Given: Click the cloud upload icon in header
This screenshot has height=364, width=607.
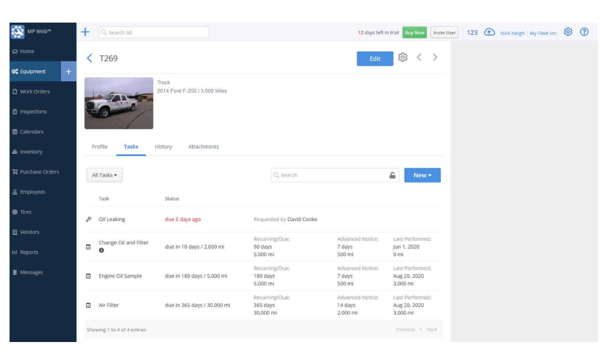Looking at the screenshot, I should click(489, 32).
